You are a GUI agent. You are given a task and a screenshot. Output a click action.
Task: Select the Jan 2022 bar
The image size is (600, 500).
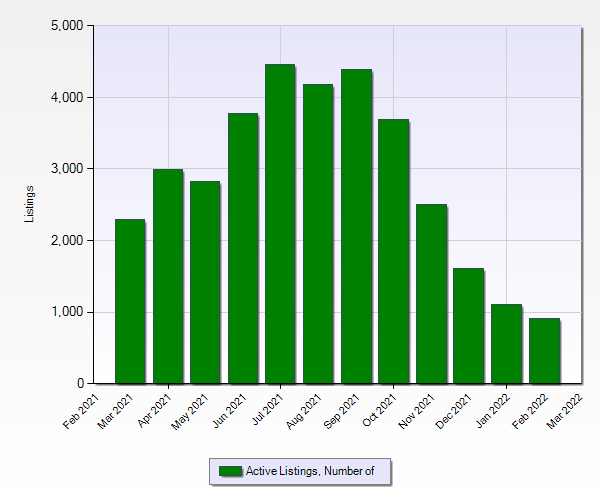pyautogui.click(x=506, y=344)
